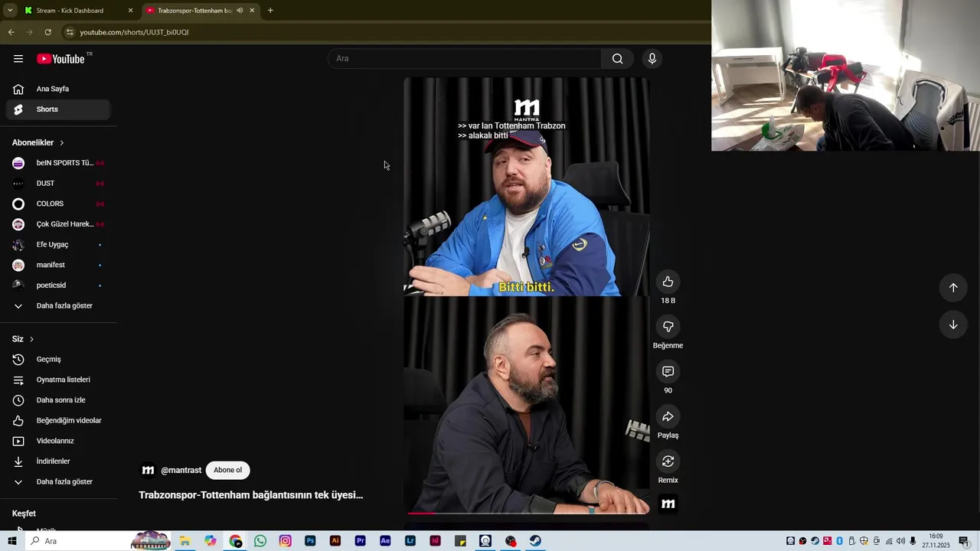Viewport: 980px width, 551px height.
Task: Expand subscriptions with Daha fazla göster
Action: (x=58, y=306)
